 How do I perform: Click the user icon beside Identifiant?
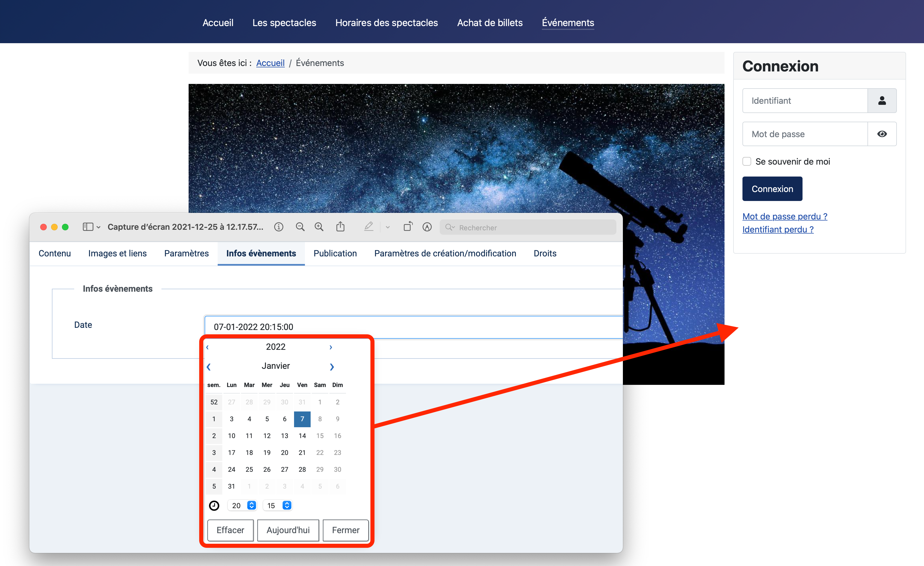click(x=882, y=100)
